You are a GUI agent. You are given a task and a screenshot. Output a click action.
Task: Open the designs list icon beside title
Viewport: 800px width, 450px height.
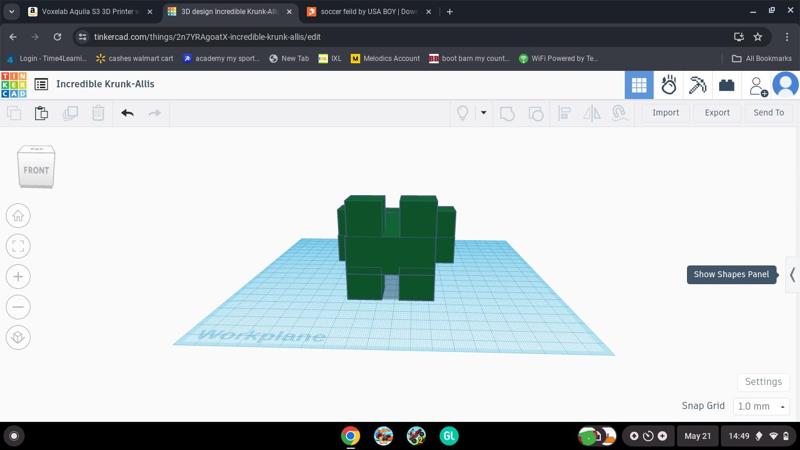(x=41, y=84)
